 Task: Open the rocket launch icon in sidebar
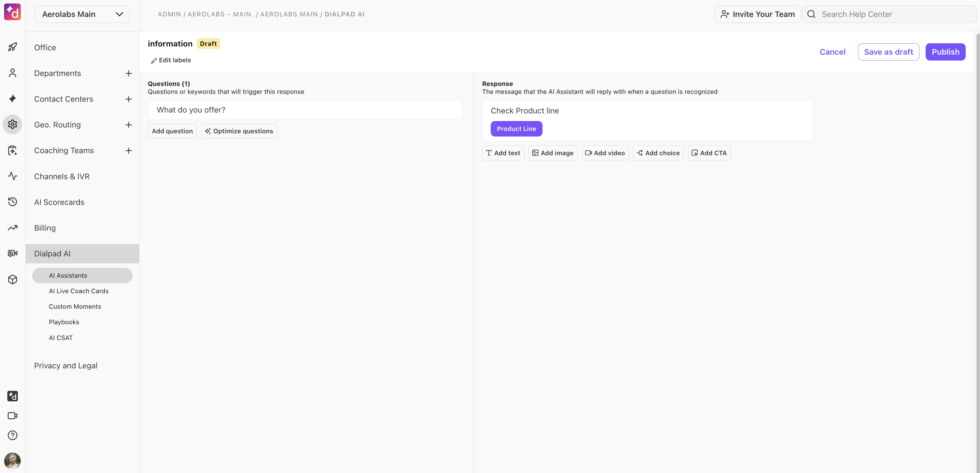(13, 47)
